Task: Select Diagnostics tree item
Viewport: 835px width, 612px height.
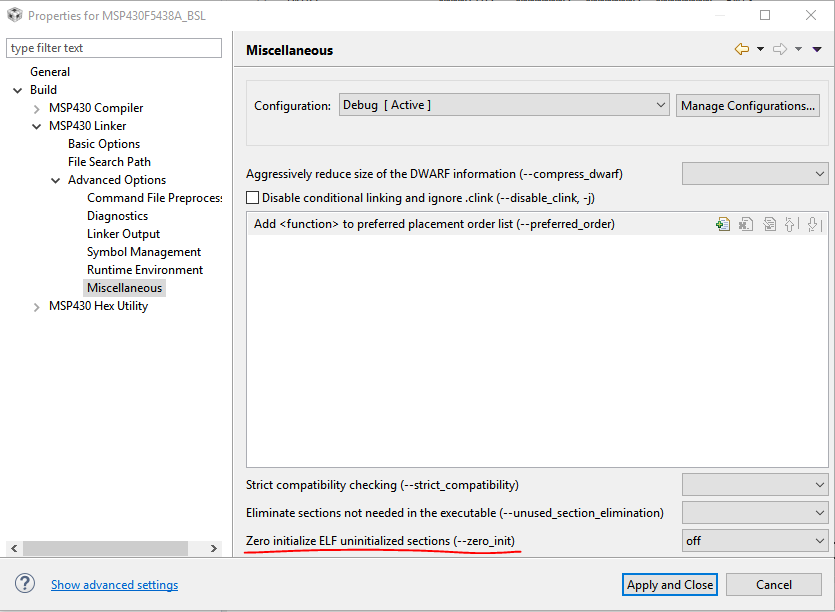Action: click(117, 216)
